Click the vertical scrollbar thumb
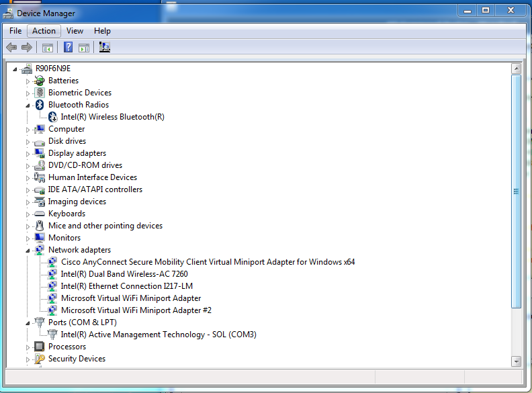Viewport: 532px width, 393px height. click(x=516, y=191)
